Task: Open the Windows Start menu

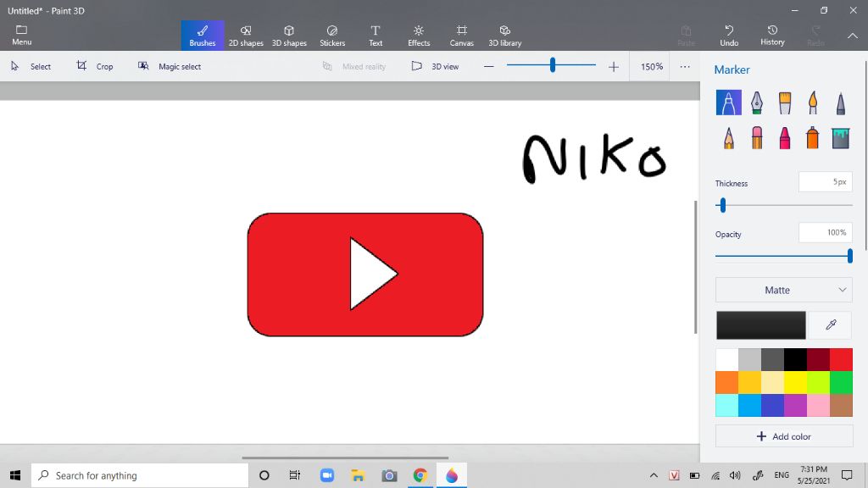Action: pyautogui.click(x=15, y=475)
